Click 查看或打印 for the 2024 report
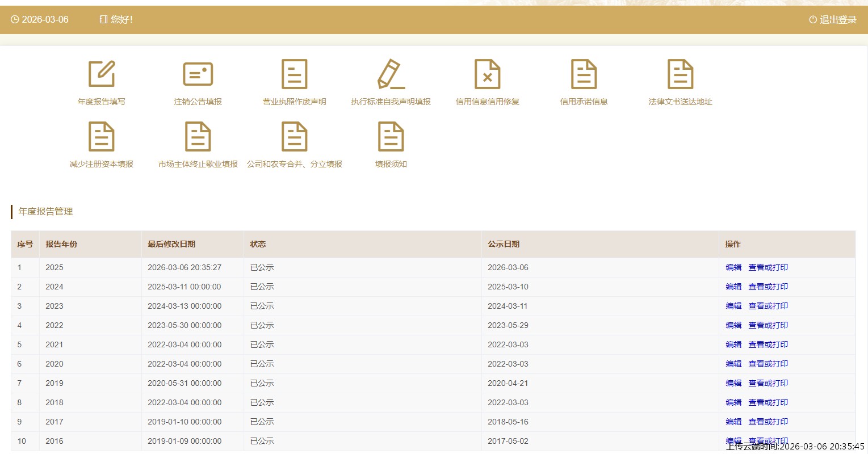 coord(768,287)
